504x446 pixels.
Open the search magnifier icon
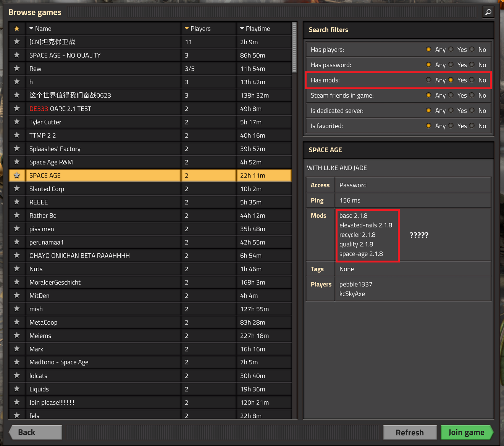tap(488, 12)
